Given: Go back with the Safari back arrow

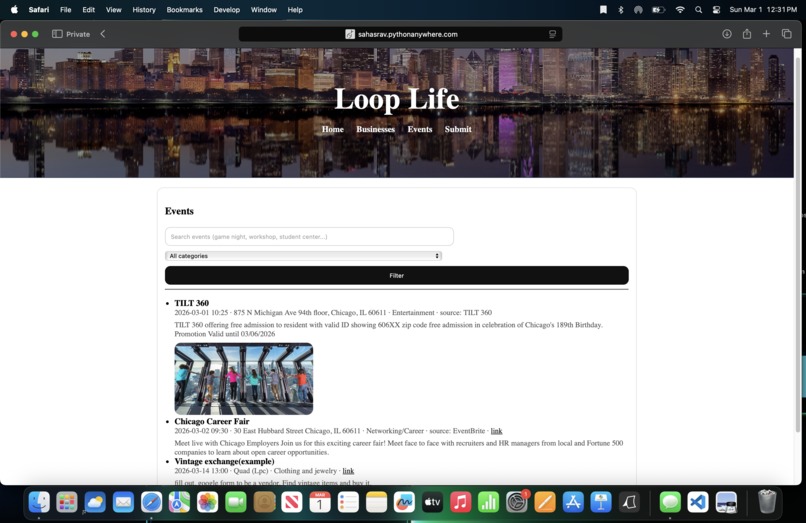Looking at the screenshot, I should pos(103,34).
